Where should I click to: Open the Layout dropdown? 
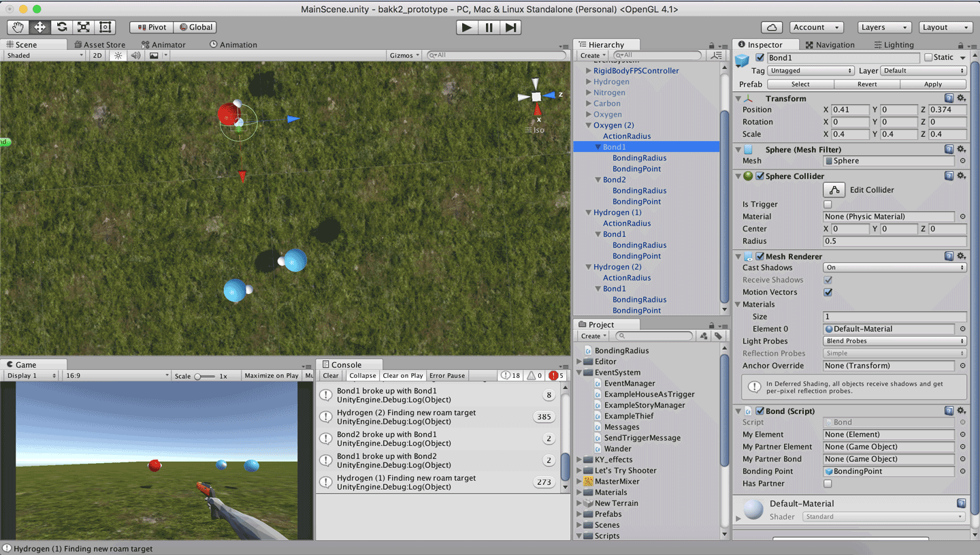pos(945,27)
